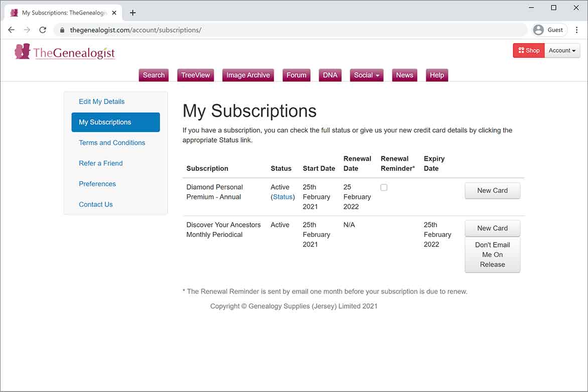Open the News section
This screenshot has height=392, width=588.
404,75
